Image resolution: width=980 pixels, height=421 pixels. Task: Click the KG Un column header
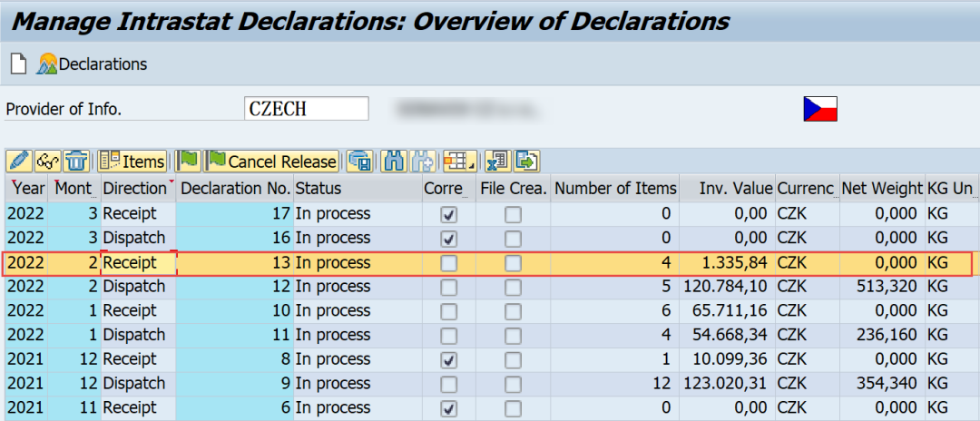[x=950, y=188]
